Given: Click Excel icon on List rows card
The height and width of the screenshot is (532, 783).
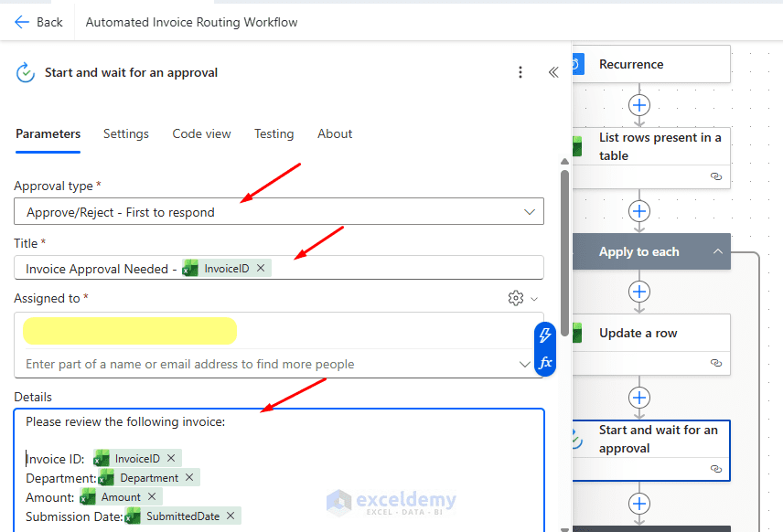Looking at the screenshot, I should (x=578, y=147).
